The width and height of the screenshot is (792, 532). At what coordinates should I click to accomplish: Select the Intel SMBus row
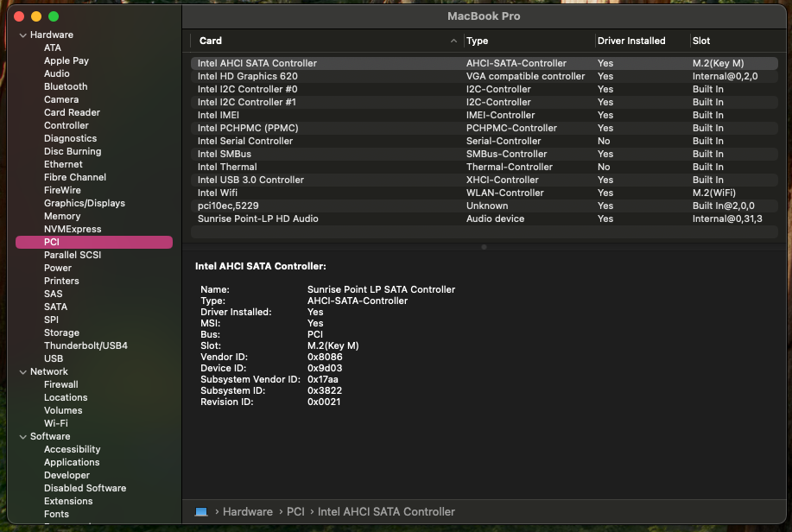pyautogui.click(x=484, y=154)
